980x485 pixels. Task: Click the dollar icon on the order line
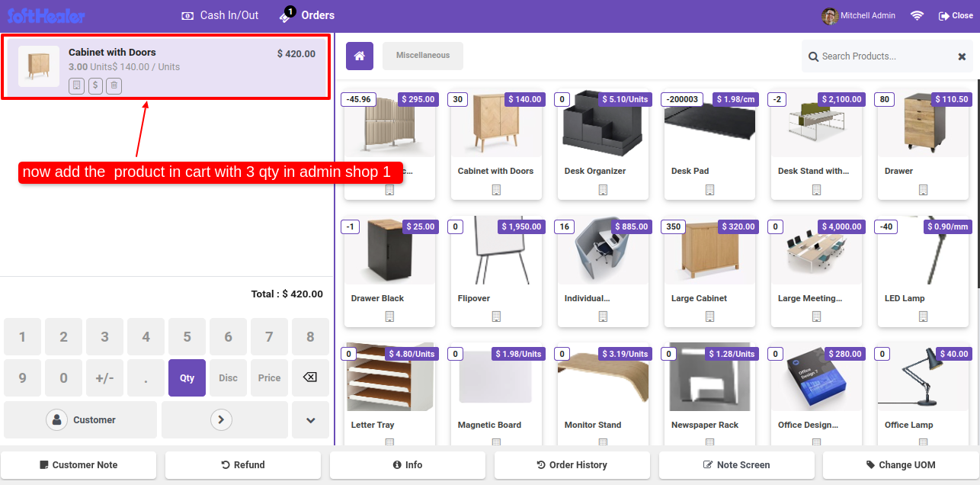coord(95,86)
